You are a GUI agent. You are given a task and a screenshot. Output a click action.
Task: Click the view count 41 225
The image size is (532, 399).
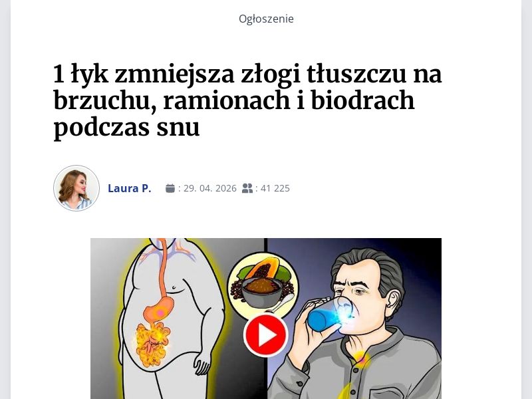point(275,188)
